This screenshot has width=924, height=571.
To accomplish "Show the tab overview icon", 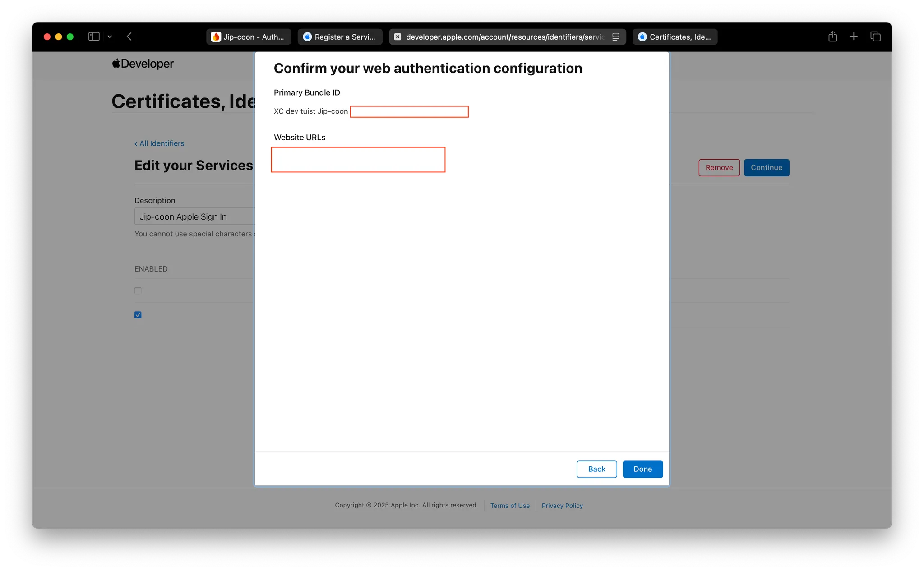I will pos(875,37).
